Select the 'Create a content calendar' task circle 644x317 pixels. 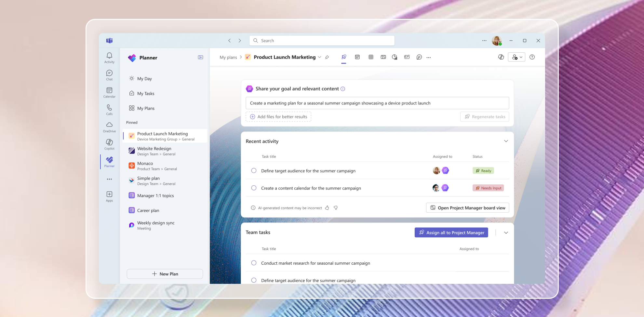(x=254, y=188)
